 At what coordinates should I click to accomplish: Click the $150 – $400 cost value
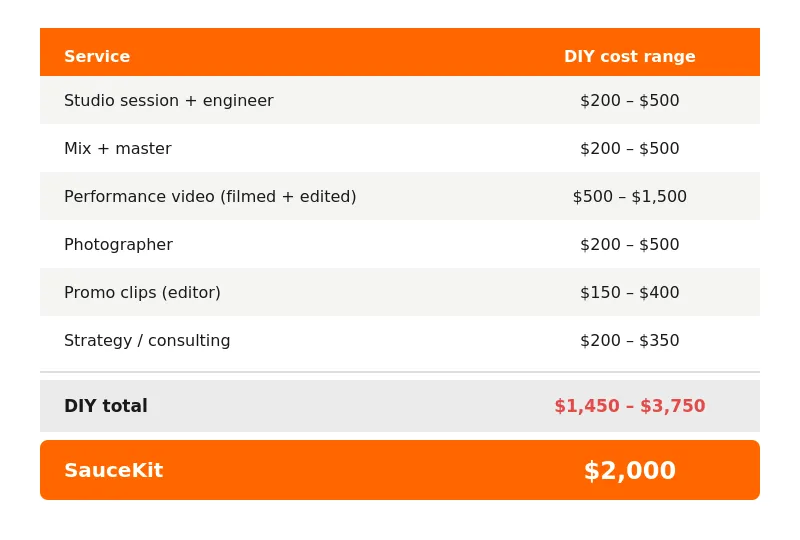coord(630,292)
